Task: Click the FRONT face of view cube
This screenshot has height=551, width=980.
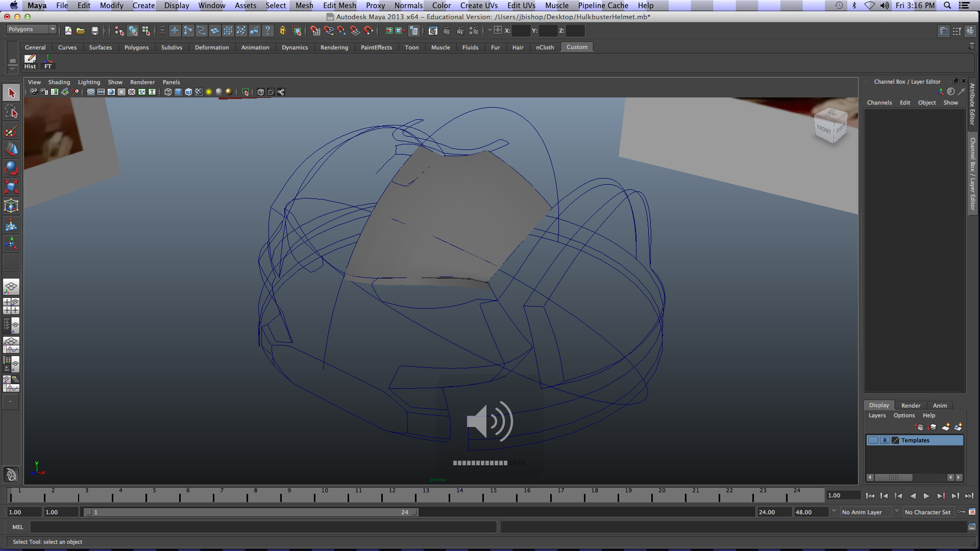Action: coord(823,130)
